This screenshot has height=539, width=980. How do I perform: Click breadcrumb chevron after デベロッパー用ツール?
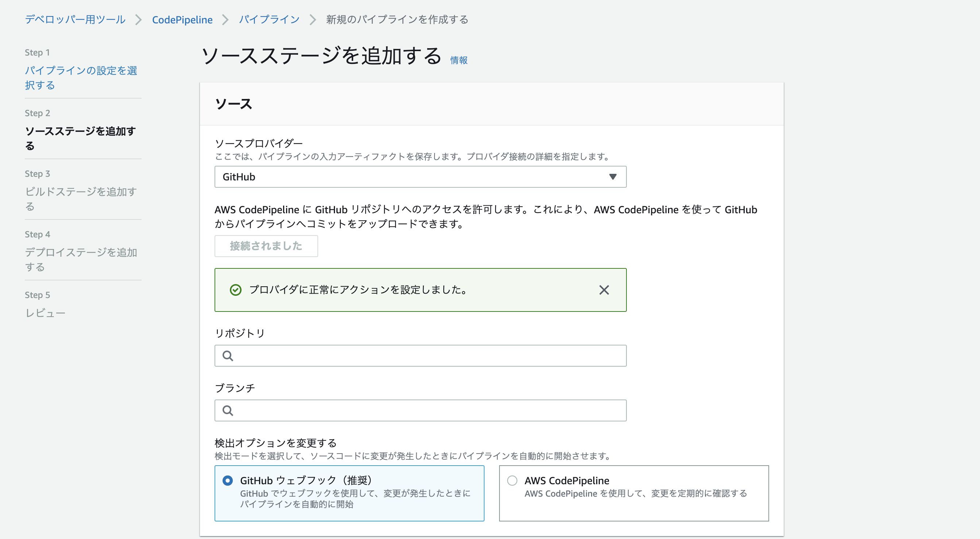pyautogui.click(x=139, y=20)
